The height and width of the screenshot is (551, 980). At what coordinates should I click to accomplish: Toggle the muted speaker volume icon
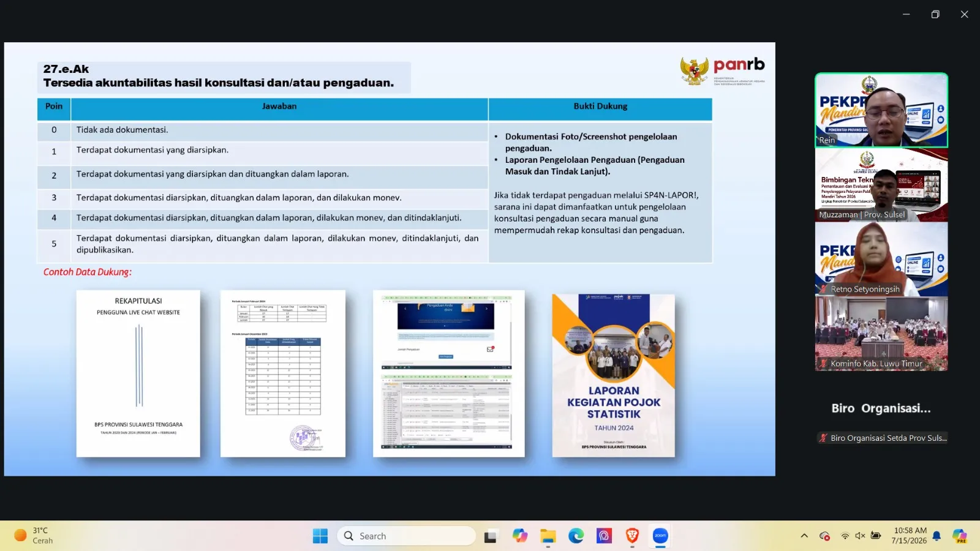pos(860,536)
